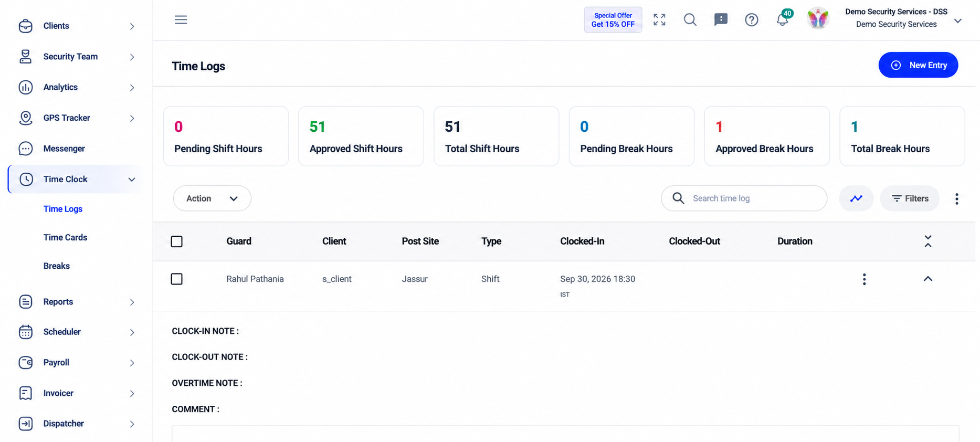Collapse the Rahul Pathania row details
Screen dimensions: 980x442
(928, 279)
